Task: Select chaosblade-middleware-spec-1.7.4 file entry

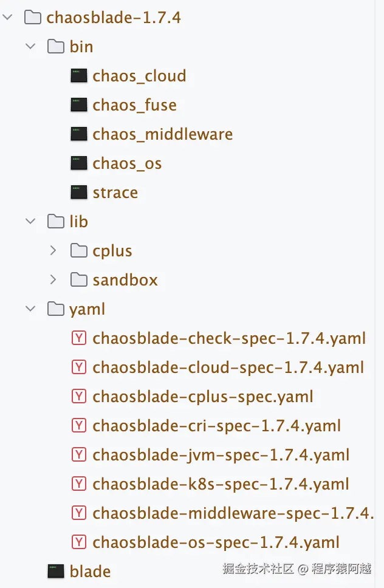Action: pyautogui.click(x=233, y=513)
